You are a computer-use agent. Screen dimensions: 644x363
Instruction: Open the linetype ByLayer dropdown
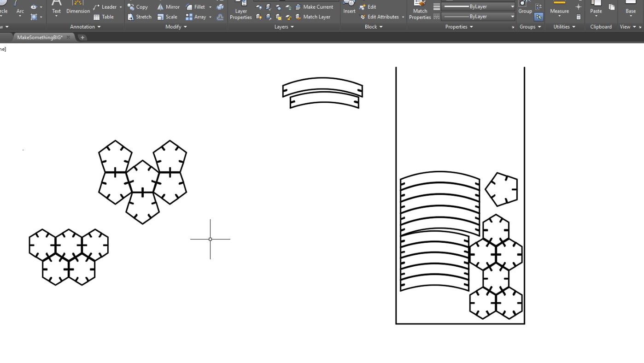(x=478, y=17)
